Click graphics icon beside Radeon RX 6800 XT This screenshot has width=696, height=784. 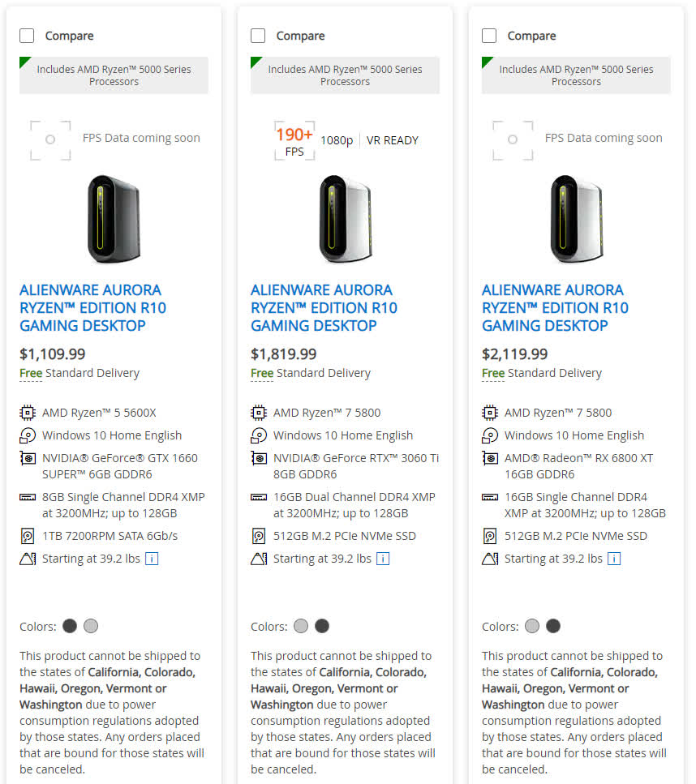click(490, 458)
